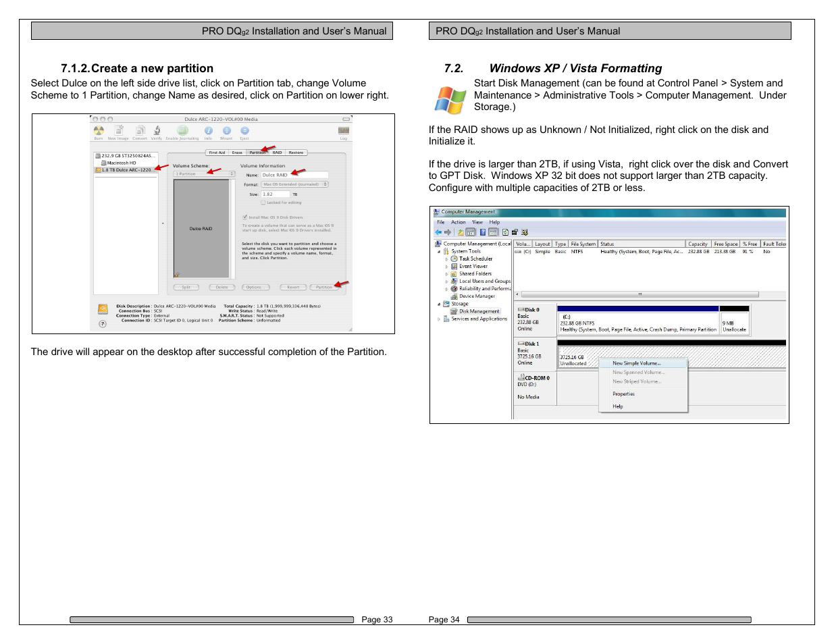The height and width of the screenshot is (644, 834).
Task: Open the Action menu in Computer Management
Action: coord(459,222)
